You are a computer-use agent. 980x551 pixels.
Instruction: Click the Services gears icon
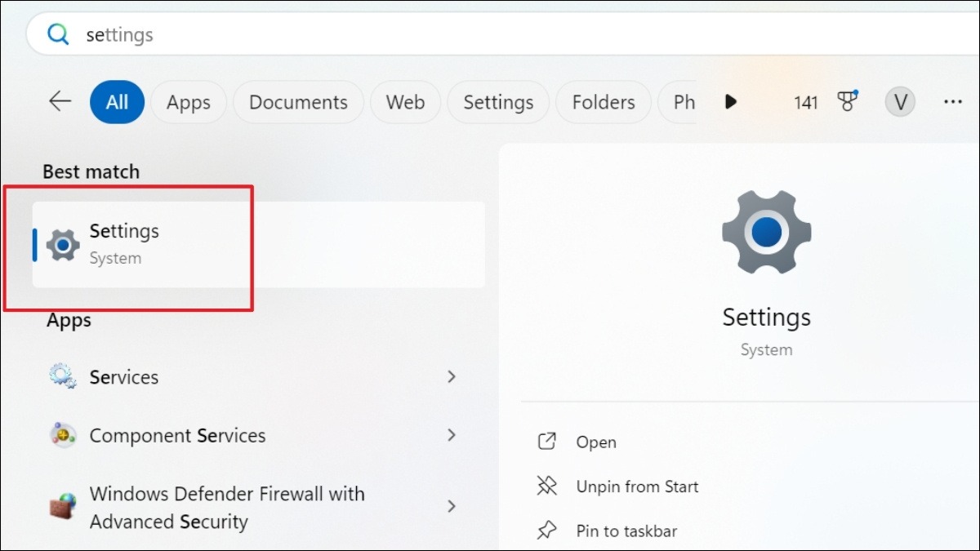pyautogui.click(x=63, y=376)
